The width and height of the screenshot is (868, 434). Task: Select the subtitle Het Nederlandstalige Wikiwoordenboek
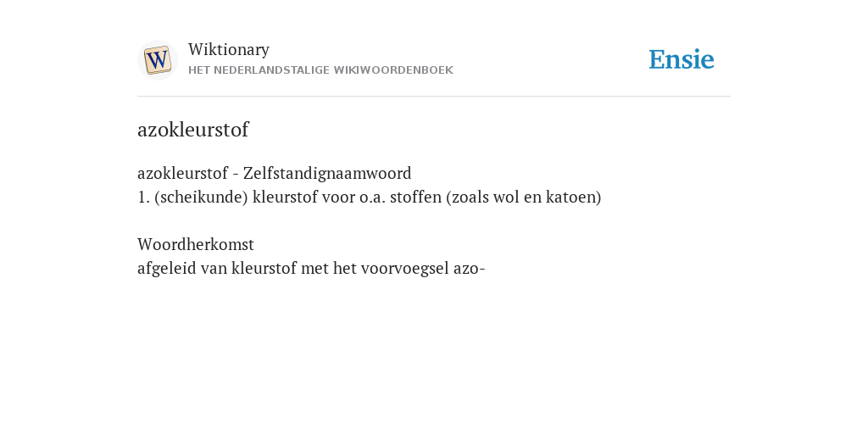[320, 70]
